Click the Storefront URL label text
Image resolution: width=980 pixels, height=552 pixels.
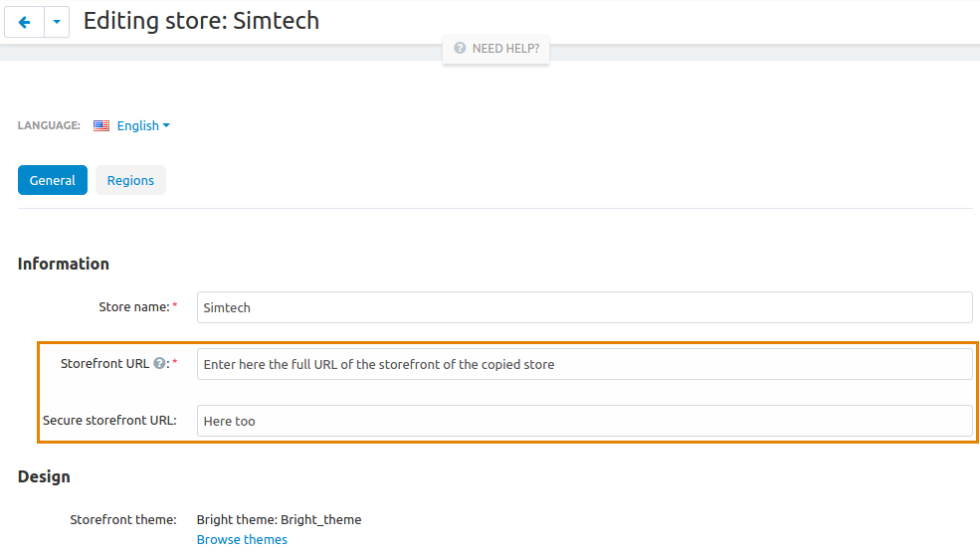(104, 364)
